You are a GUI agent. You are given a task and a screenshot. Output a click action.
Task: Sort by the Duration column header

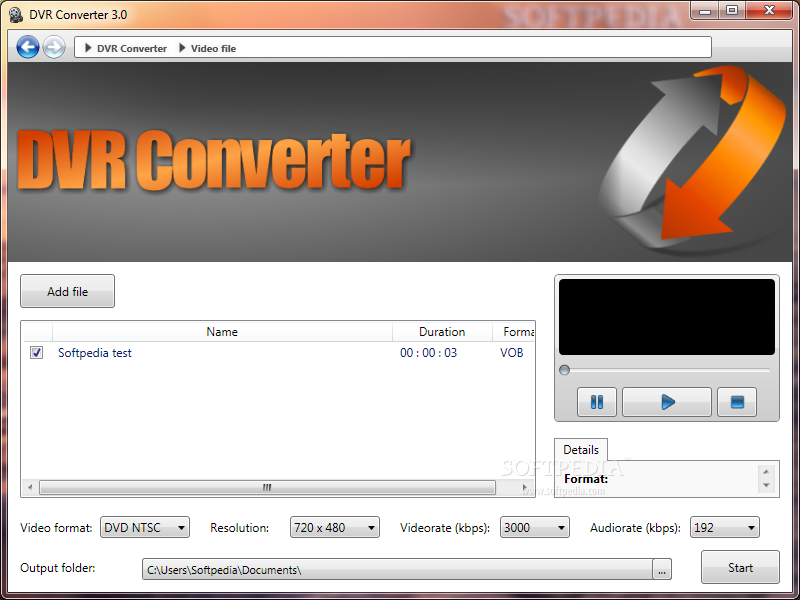tap(442, 332)
